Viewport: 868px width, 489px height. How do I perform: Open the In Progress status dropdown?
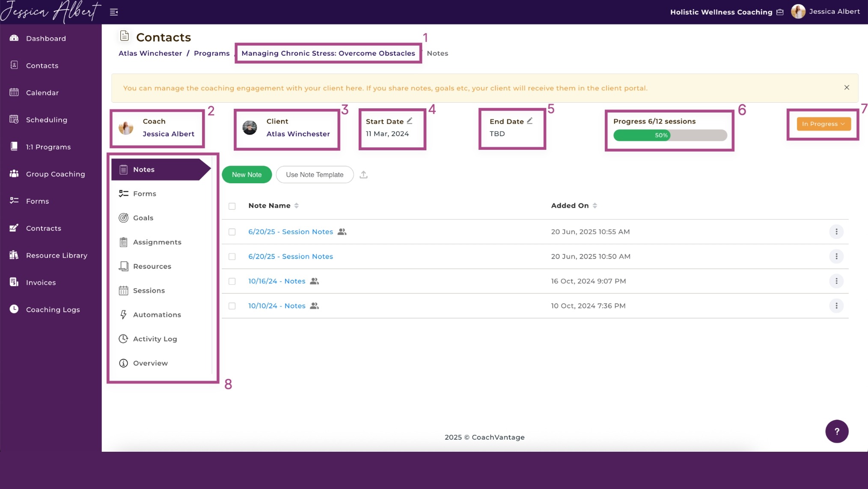coord(823,124)
